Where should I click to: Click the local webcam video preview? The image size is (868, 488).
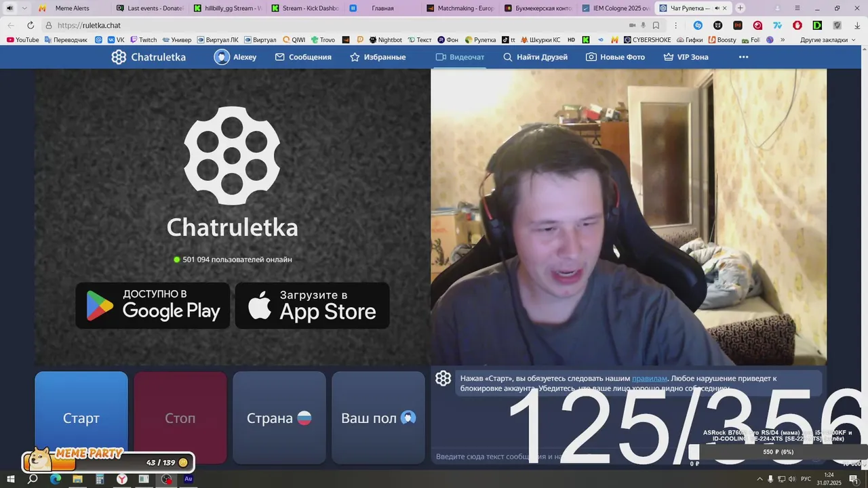(x=629, y=217)
